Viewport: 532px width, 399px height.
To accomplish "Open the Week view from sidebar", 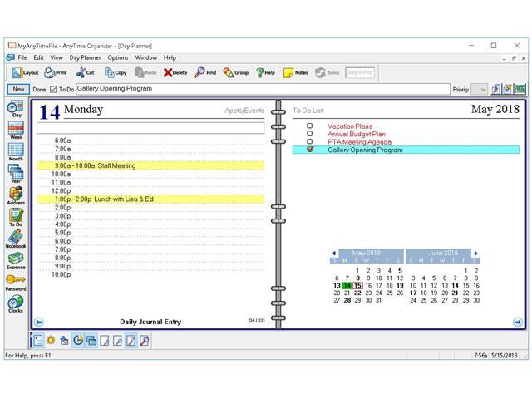I will 15,129.
